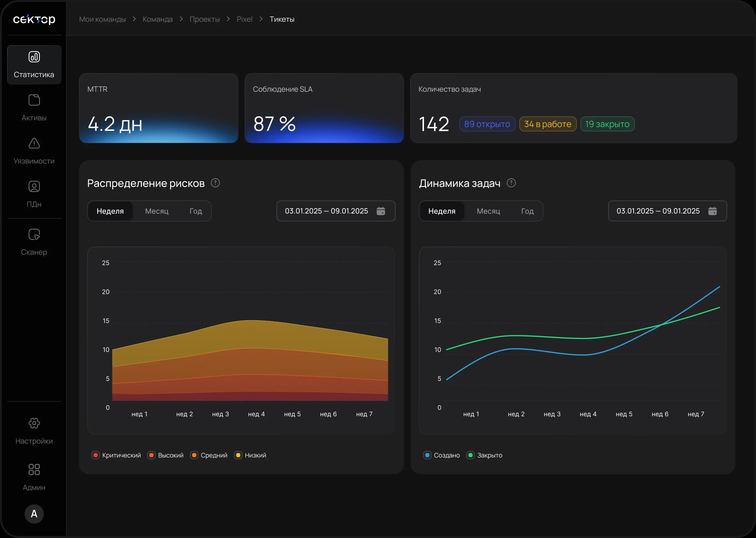756x538 pixels.
Task: Switch Динамика задач chart to Год
Action: (527, 211)
